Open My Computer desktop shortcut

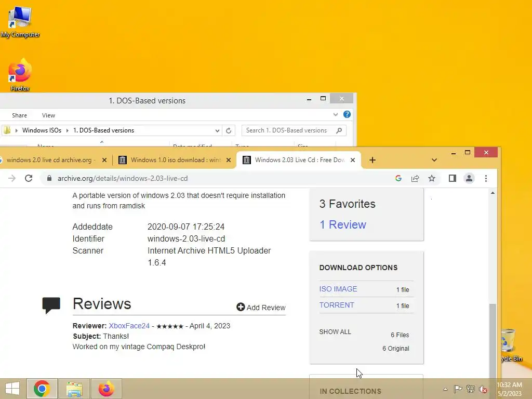[20, 22]
